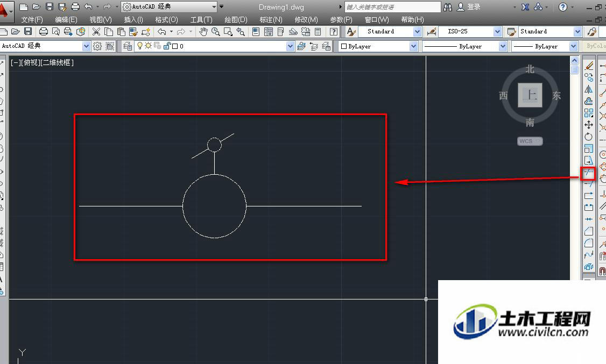This screenshot has height=364, width=606.
Task: Open ISO-25 dimension style dropdown
Action: coord(498,32)
